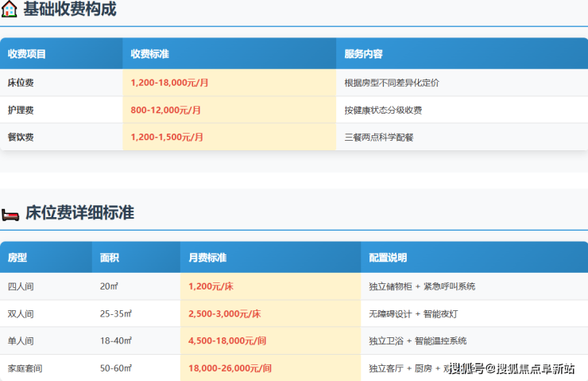Viewport: 588px width, 381px height.
Task: Click the 三餐两点科学配餐 description
Action: click(378, 137)
